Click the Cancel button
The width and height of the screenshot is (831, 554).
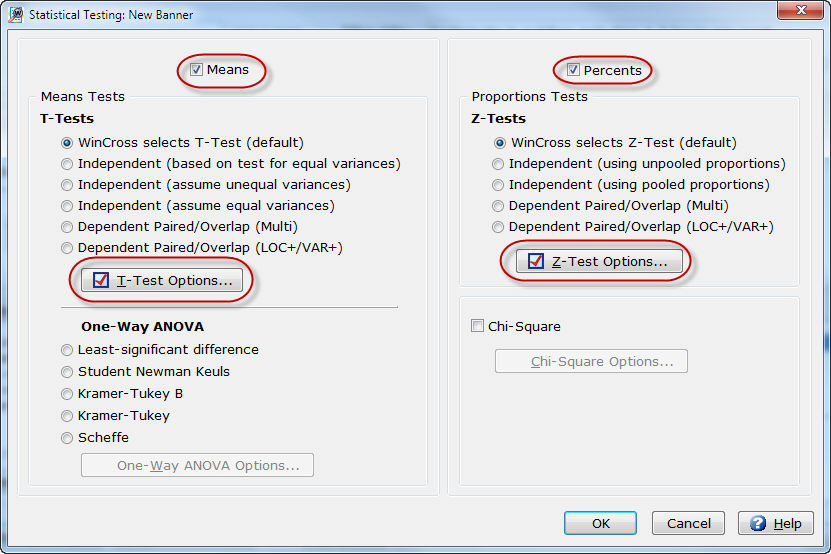pos(688,523)
